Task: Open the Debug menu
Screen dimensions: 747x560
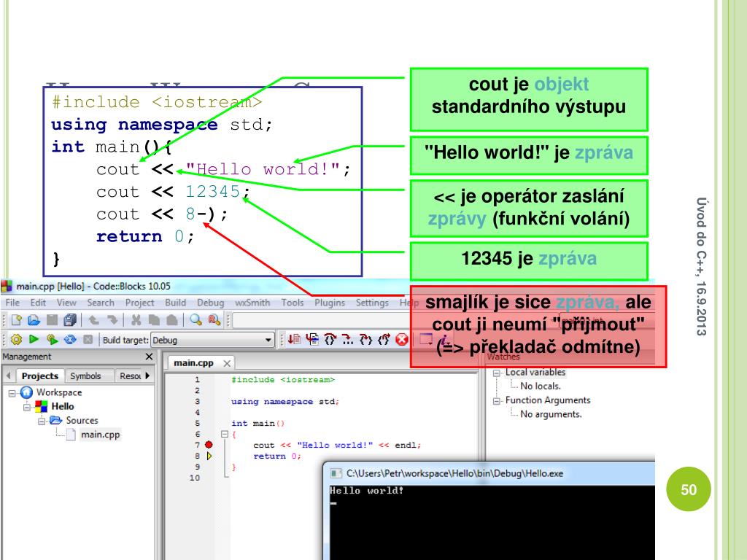Action: pyautogui.click(x=210, y=303)
